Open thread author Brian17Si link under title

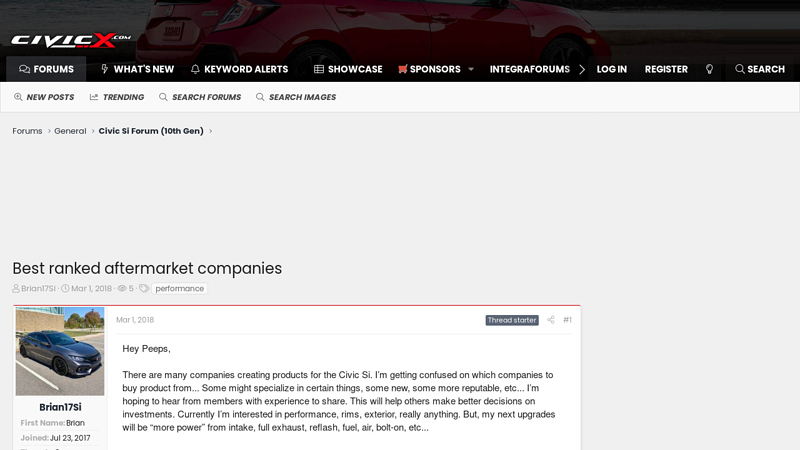38,288
